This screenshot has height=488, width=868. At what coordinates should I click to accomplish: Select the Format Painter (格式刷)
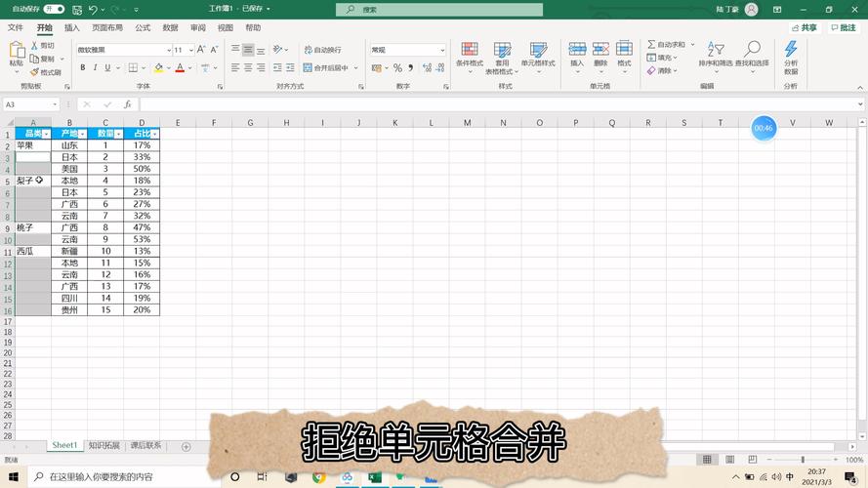[45, 72]
